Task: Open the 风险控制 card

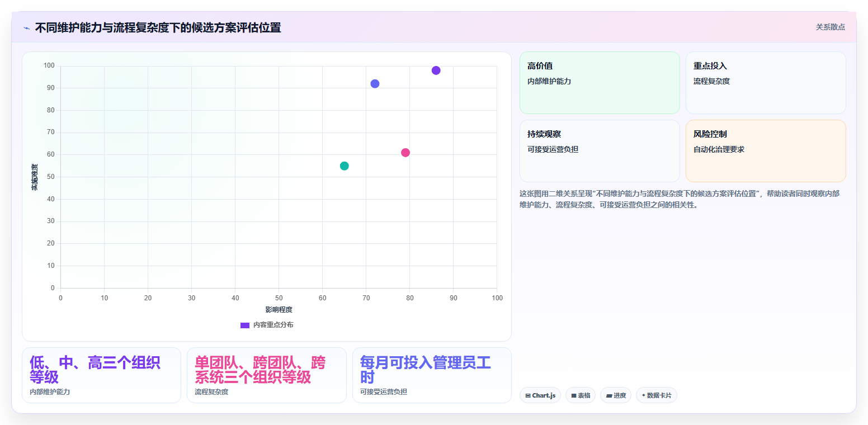Action: point(766,151)
